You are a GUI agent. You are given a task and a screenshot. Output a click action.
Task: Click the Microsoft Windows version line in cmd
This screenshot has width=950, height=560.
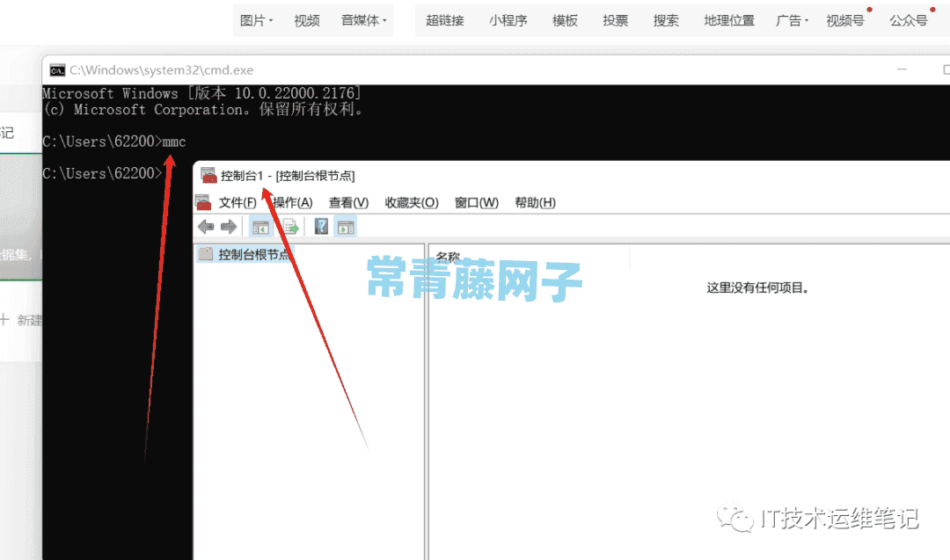(201, 93)
